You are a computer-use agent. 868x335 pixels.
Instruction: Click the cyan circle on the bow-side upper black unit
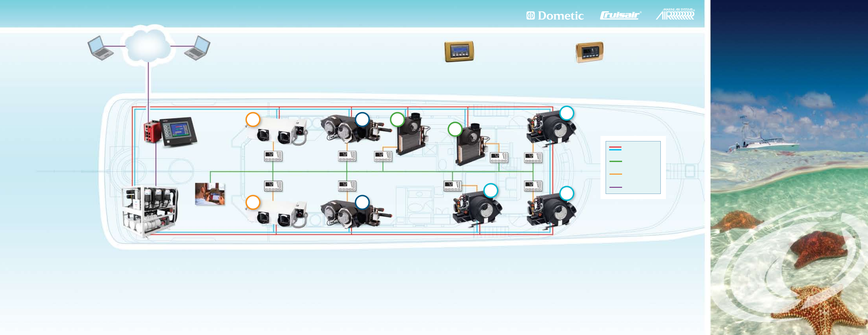567,113
